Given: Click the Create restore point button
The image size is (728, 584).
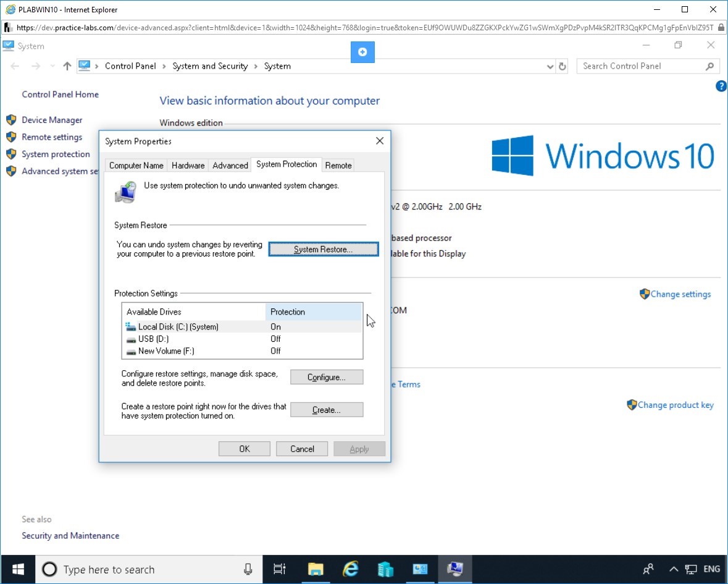Looking at the screenshot, I should 327,410.
